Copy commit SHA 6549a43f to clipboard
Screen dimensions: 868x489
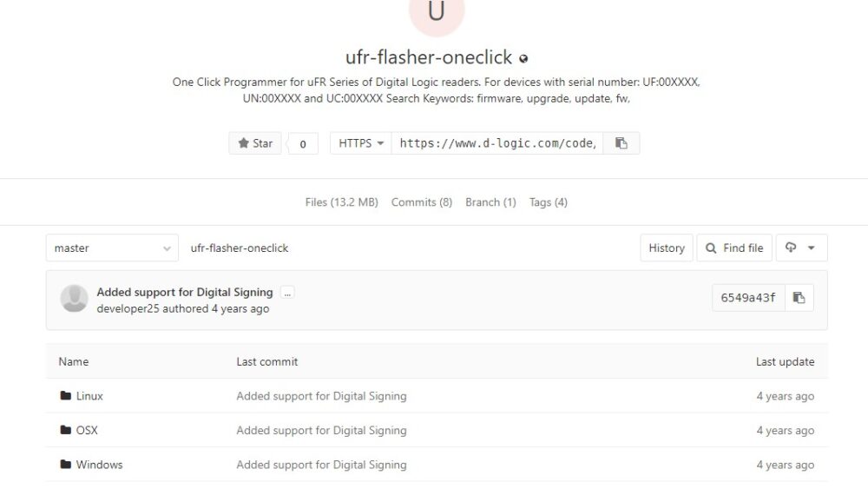click(799, 298)
